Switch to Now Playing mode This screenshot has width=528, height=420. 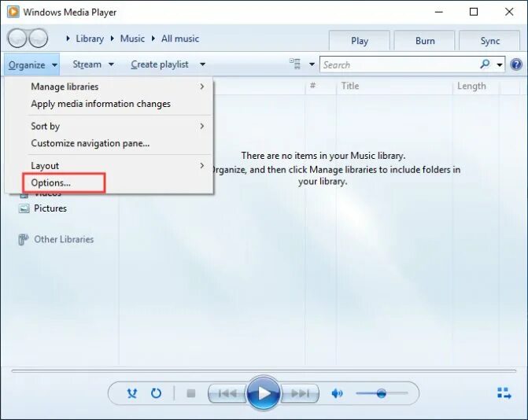click(x=504, y=393)
